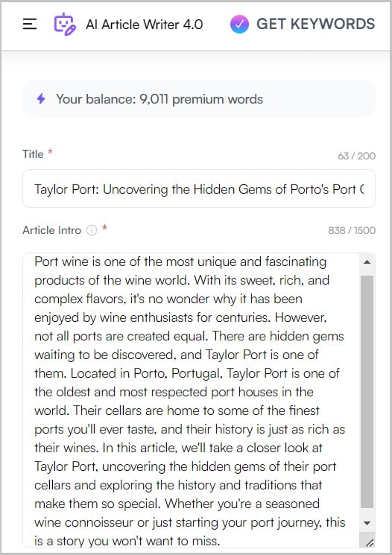
Task: Click the Article Intro scrollbar thumb
Action: pyautogui.click(x=367, y=392)
